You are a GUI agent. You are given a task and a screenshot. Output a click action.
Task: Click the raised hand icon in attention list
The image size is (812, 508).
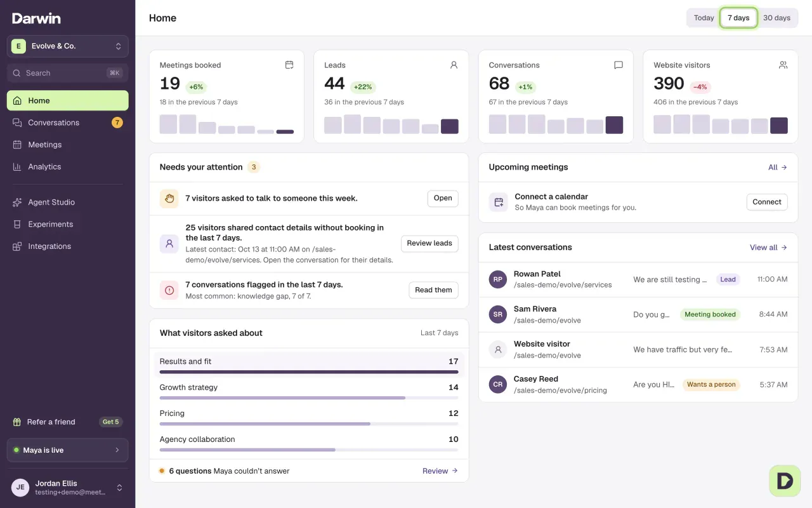click(169, 199)
